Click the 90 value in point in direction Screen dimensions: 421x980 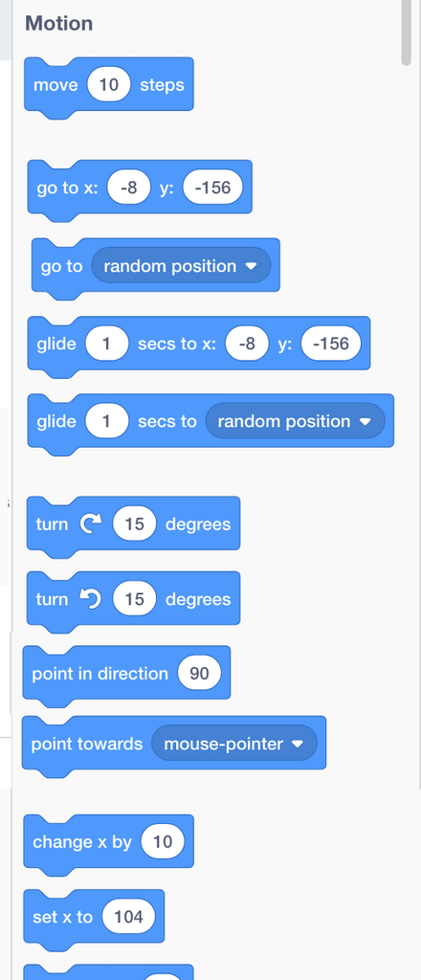(x=199, y=673)
